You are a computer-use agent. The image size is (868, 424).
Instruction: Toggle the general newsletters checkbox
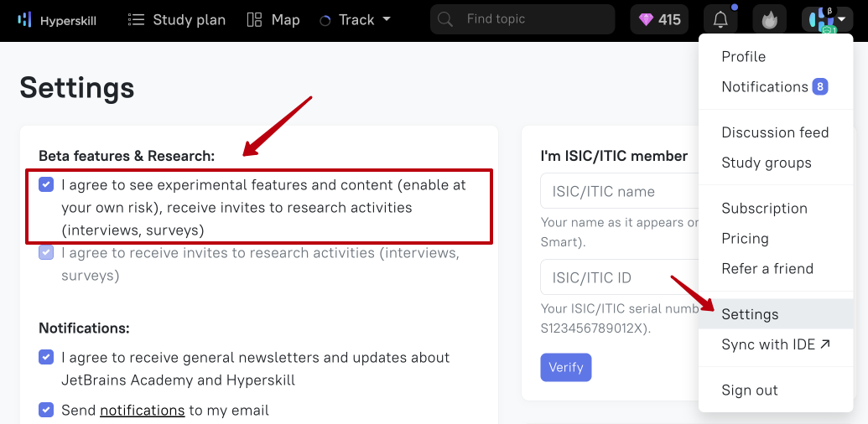(x=46, y=357)
